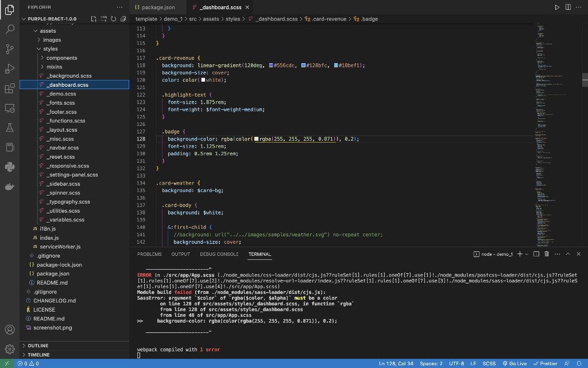
Task: Open _sidebar.scss in the file tree
Action: coord(63,183)
